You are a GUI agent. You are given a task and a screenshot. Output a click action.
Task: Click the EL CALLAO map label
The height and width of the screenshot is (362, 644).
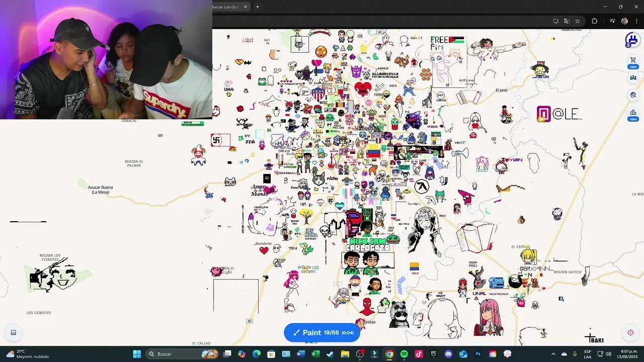click(201, 343)
